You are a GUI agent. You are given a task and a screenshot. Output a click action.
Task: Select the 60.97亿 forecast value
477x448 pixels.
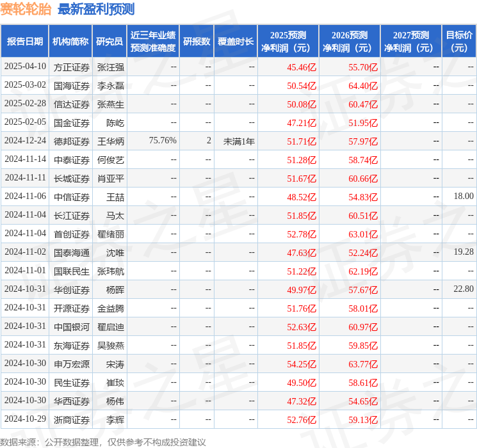pyautogui.click(x=363, y=327)
